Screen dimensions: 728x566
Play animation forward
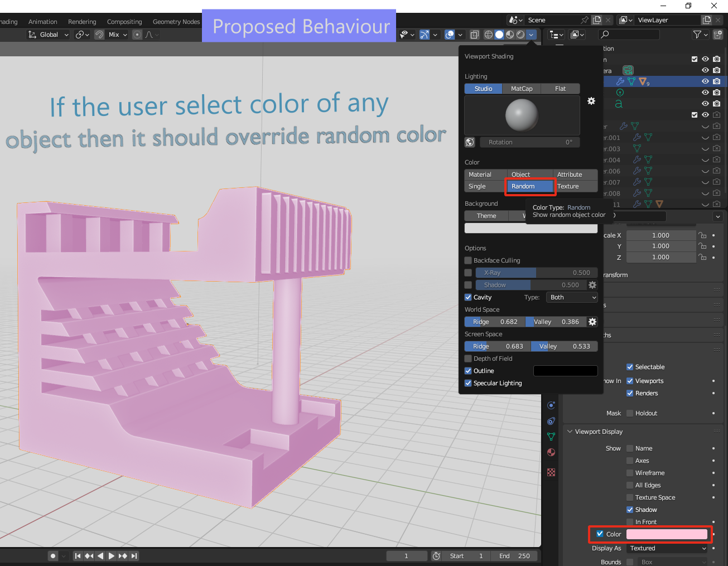[x=112, y=556]
